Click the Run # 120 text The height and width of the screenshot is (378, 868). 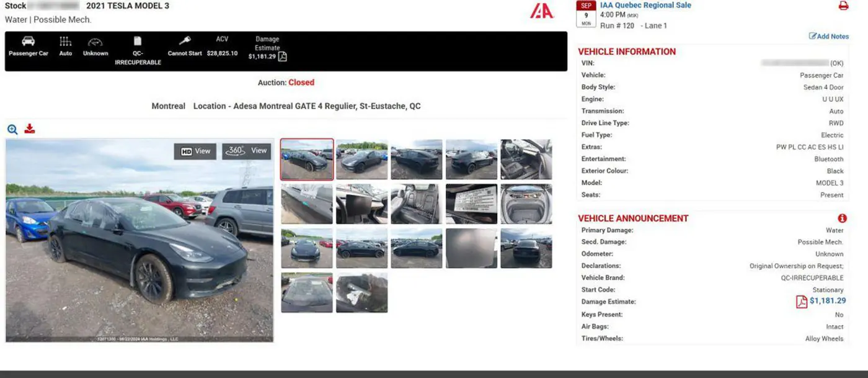tap(618, 25)
